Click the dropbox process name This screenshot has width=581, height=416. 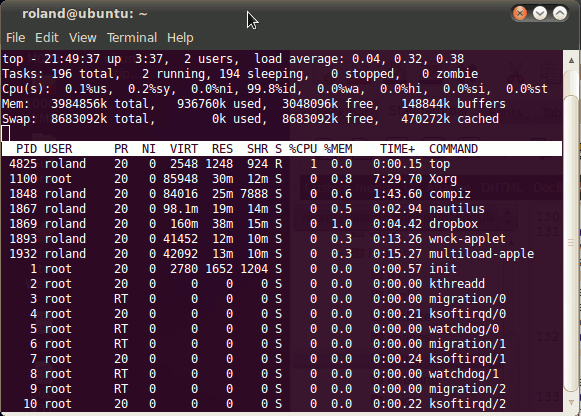454,224
